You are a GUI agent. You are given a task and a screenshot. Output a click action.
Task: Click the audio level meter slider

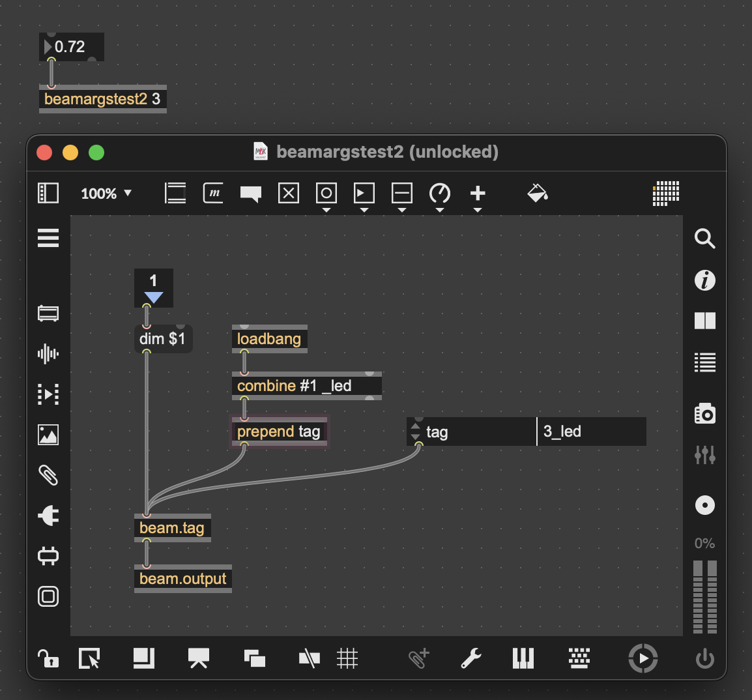704,596
